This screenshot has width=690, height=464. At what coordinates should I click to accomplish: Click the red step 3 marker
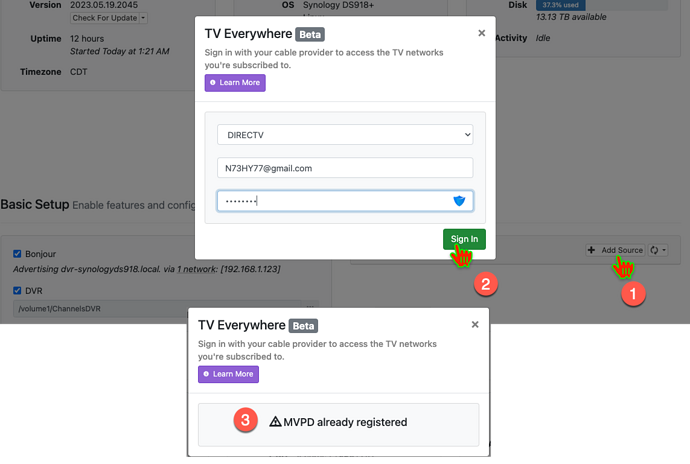point(244,421)
